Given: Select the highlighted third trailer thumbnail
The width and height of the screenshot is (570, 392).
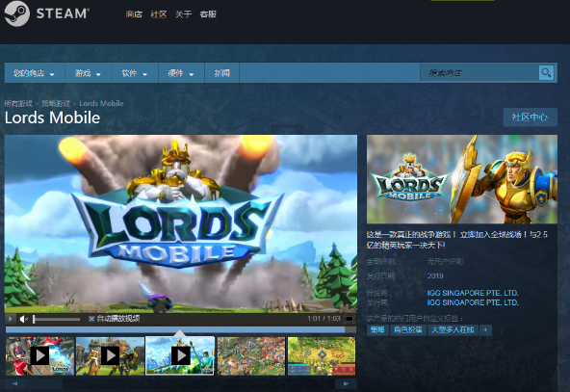Looking at the screenshot, I should [x=180, y=355].
